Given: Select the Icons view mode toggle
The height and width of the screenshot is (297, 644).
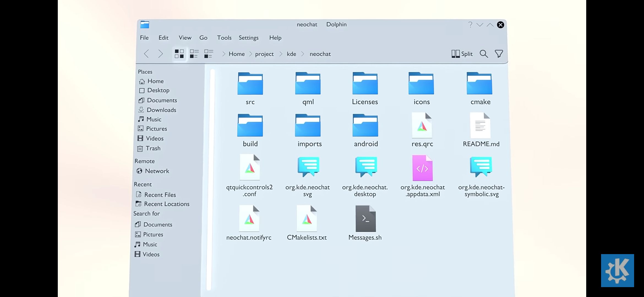Looking at the screenshot, I should pos(179,54).
